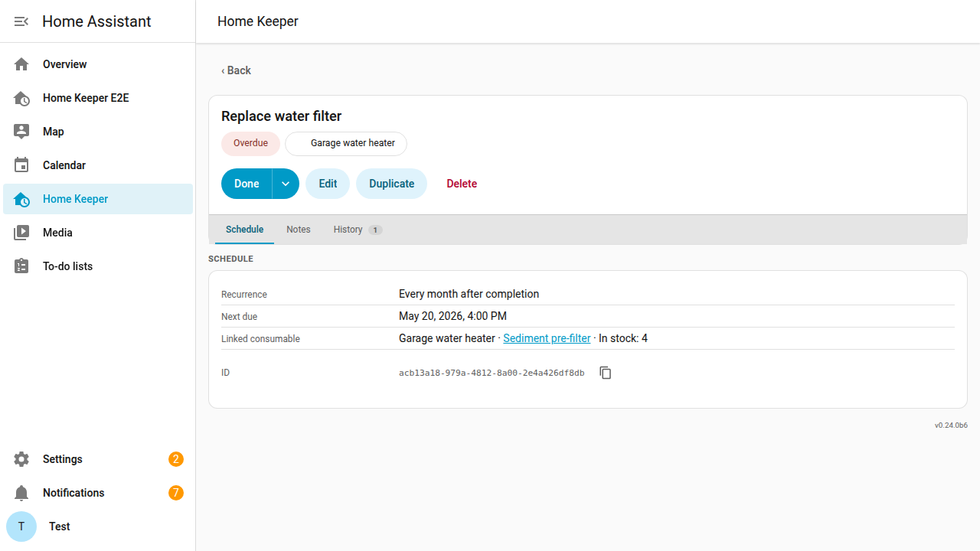Select the Overview menu label

(x=65, y=64)
